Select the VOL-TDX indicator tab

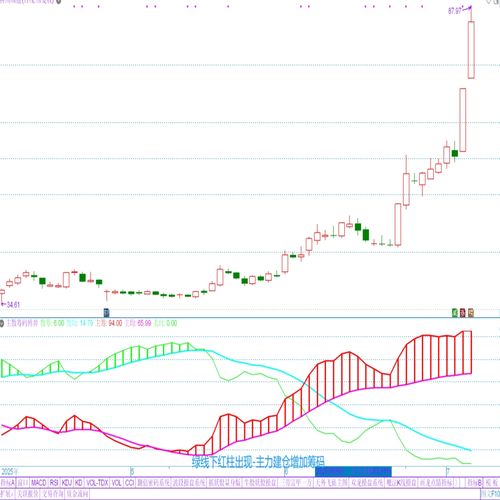click(97, 482)
